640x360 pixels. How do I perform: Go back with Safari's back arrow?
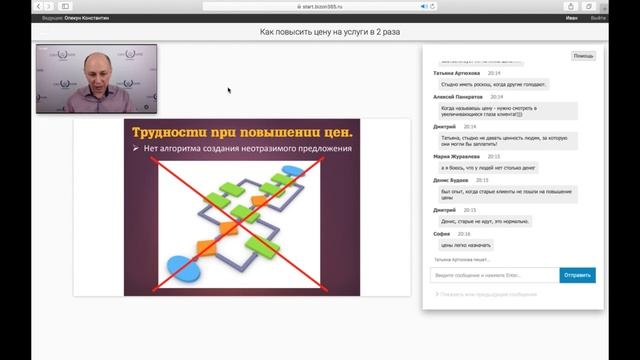pyautogui.click(x=38, y=7)
